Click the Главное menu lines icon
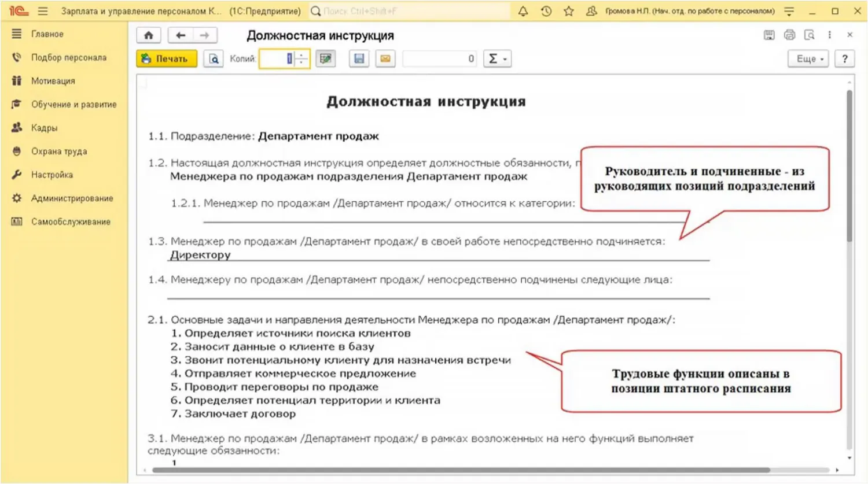868x484 pixels. tap(17, 34)
